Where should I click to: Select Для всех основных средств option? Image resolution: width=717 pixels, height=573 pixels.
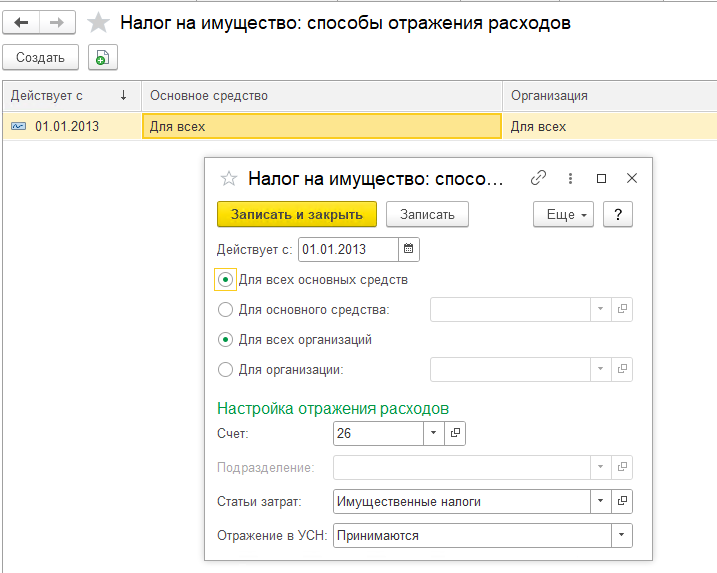pyautogui.click(x=225, y=279)
